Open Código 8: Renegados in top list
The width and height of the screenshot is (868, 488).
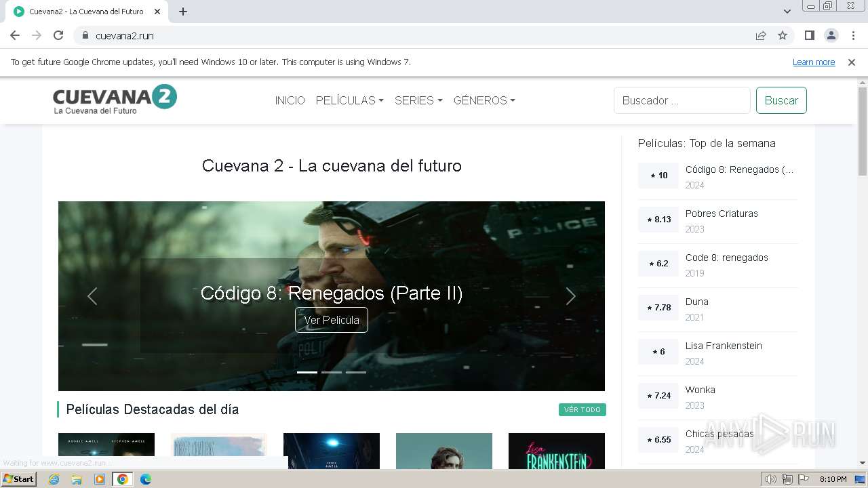739,169
